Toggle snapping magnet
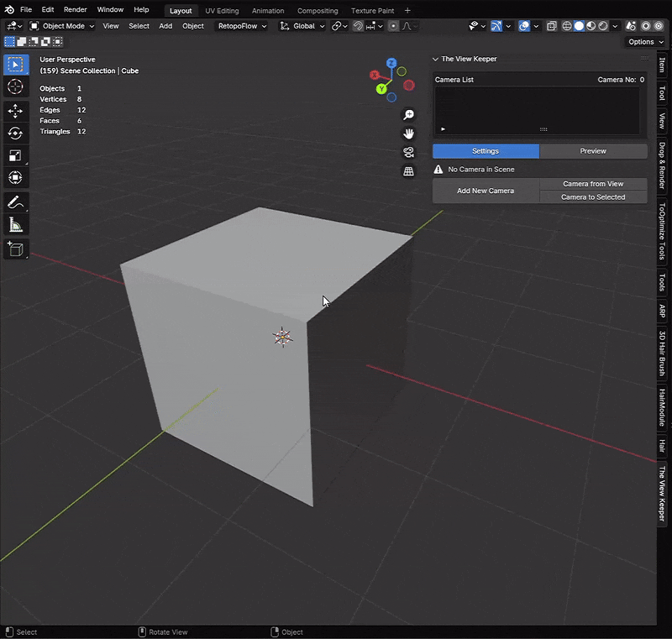The height and width of the screenshot is (639, 672). click(x=358, y=26)
